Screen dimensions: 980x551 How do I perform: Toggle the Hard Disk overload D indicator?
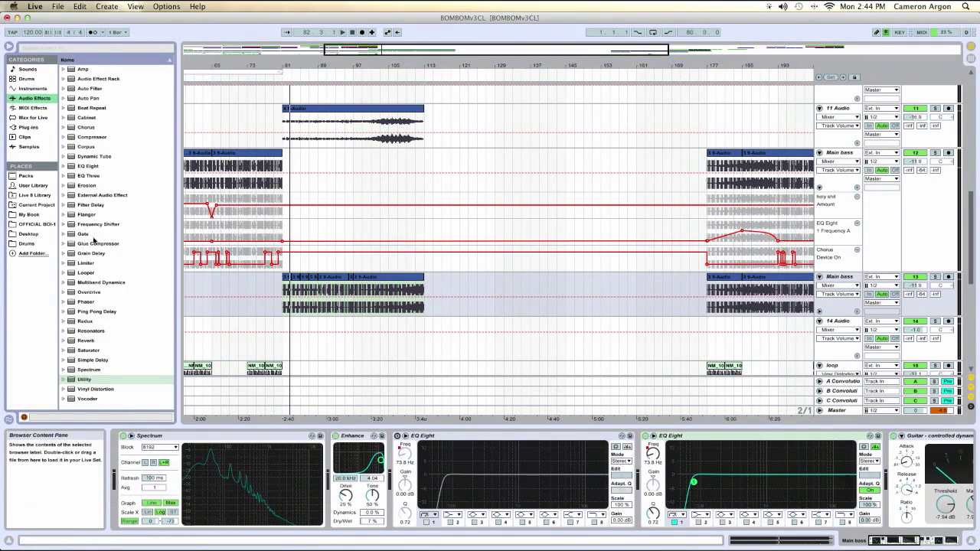tap(966, 32)
